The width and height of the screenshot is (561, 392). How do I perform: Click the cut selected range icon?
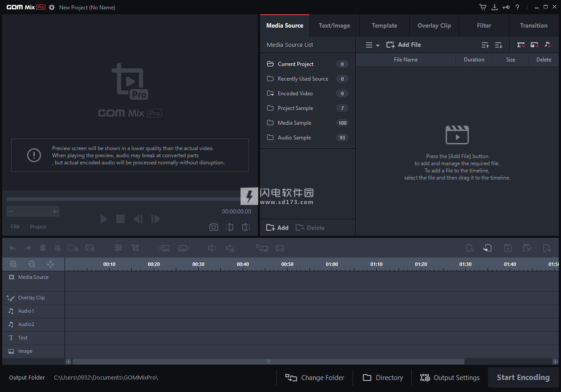tap(90, 248)
